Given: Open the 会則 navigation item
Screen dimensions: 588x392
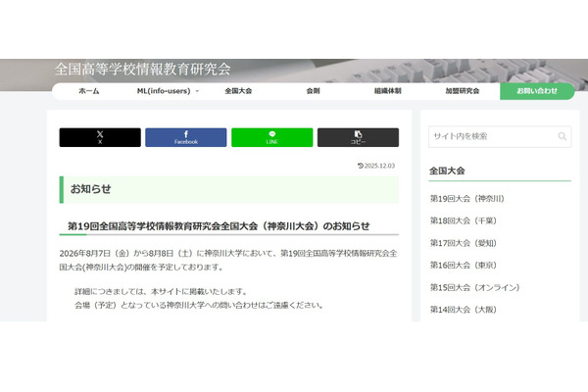Looking at the screenshot, I should coord(314,91).
